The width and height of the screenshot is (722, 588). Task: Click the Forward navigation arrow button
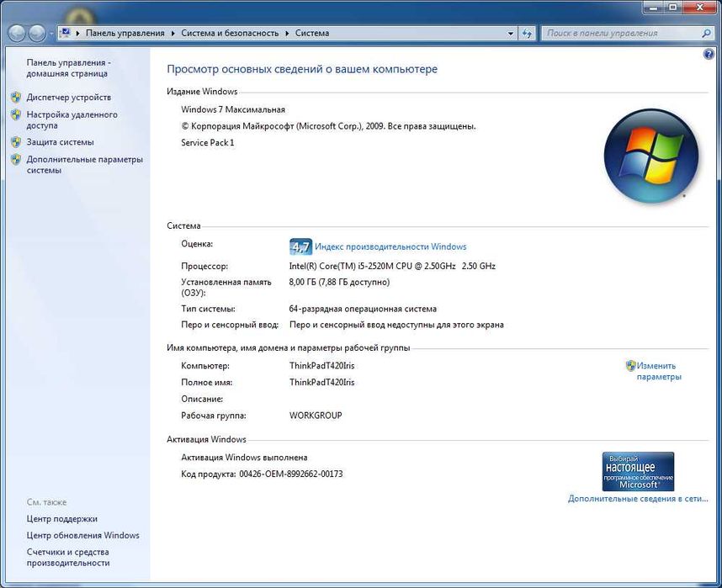coord(36,33)
